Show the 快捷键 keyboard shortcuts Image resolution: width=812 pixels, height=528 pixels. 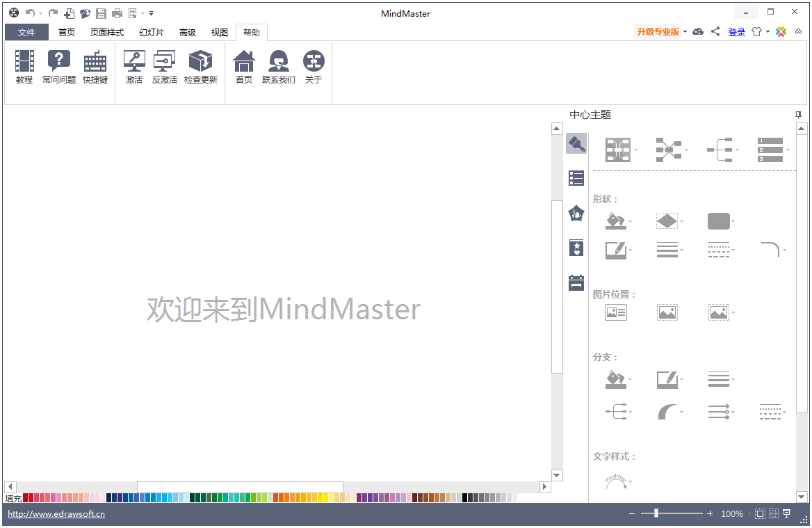click(95, 67)
